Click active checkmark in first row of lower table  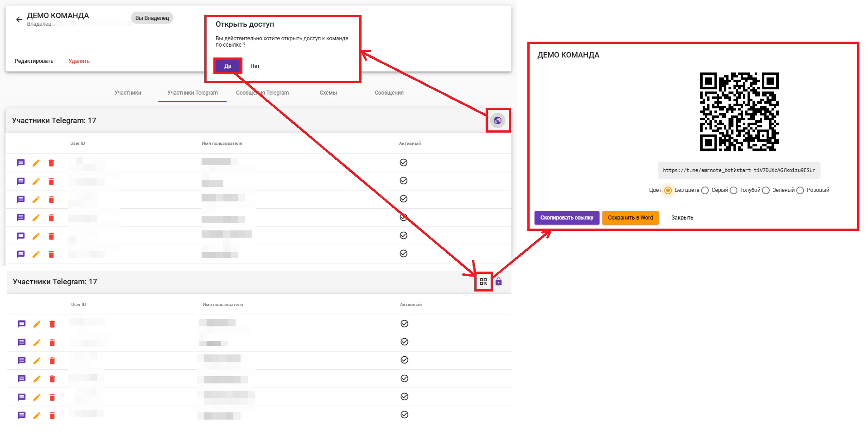[x=405, y=324]
